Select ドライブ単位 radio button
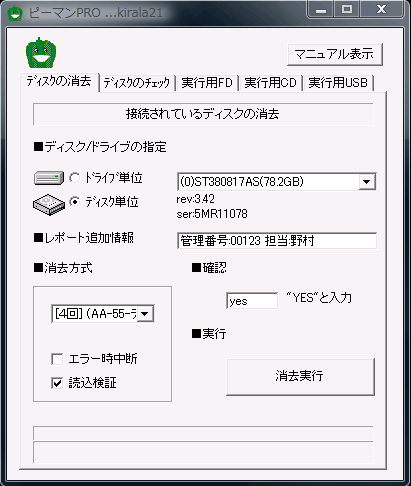411x486 pixels. pos(74,178)
